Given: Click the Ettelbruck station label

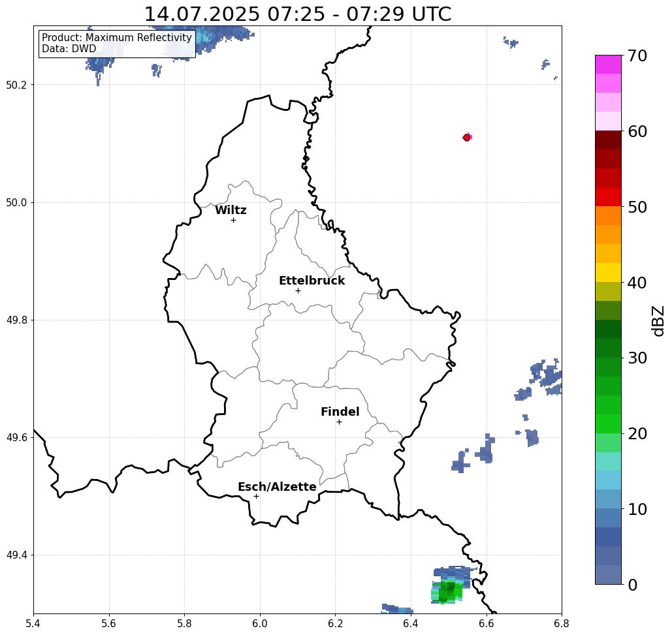Looking at the screenshot, I should click(x=312, y=281).
